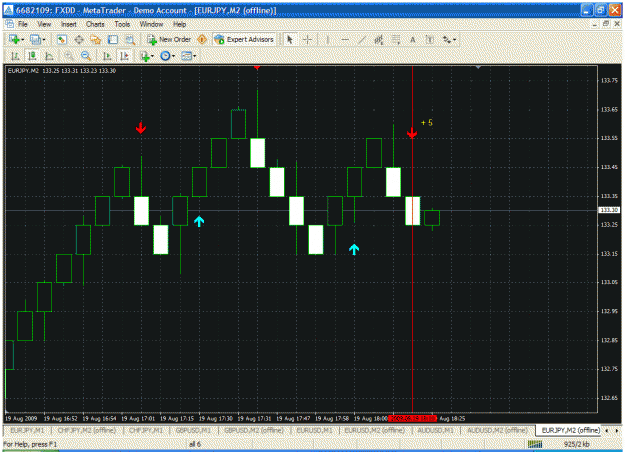Open the Strategy Tester magnifier icon
Screen dimensions: 625x452
(x=130, y=39)
